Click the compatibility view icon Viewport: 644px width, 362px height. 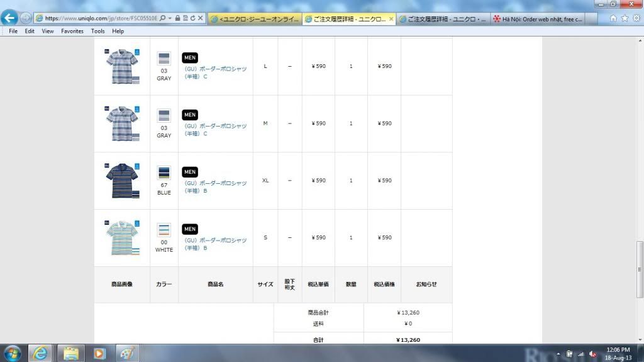point(186,18)
